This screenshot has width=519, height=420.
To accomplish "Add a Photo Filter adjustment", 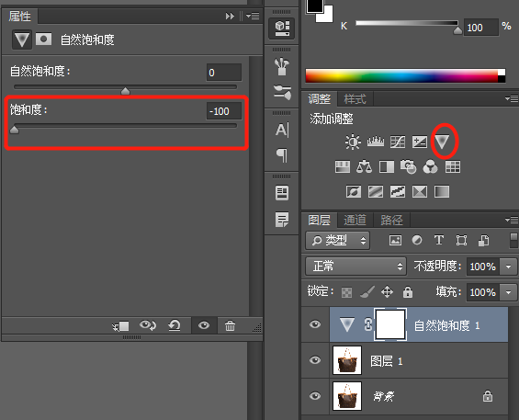I will 408,166.
